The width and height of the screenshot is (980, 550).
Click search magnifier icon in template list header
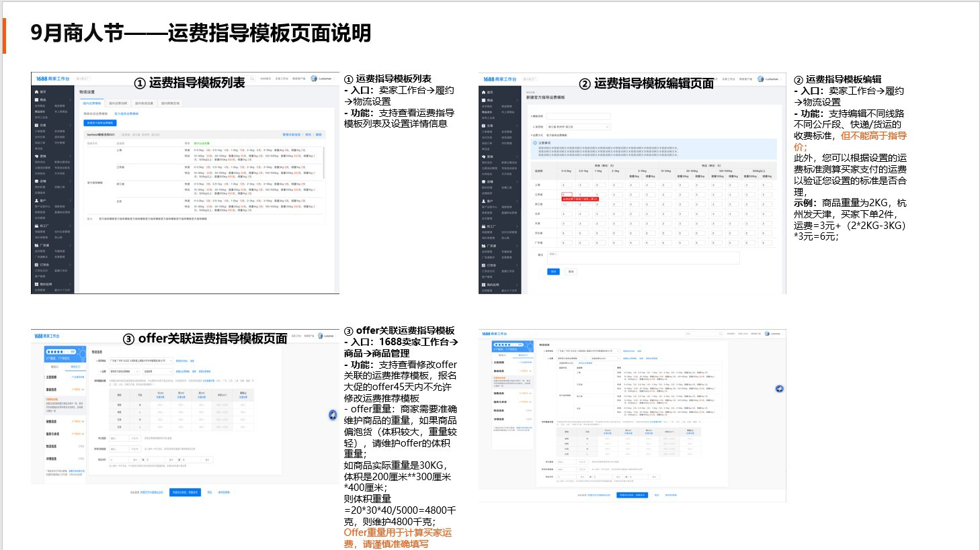pos(253,79)
